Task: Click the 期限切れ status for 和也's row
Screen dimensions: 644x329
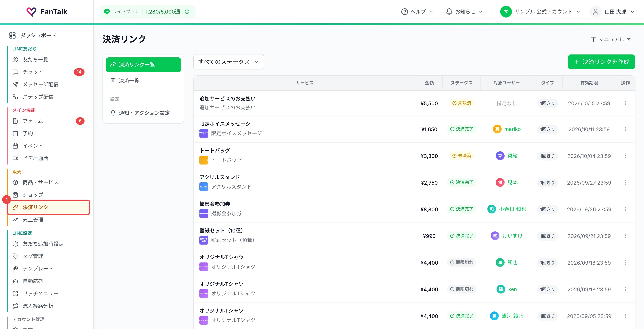Action: [x=461, y=262]
